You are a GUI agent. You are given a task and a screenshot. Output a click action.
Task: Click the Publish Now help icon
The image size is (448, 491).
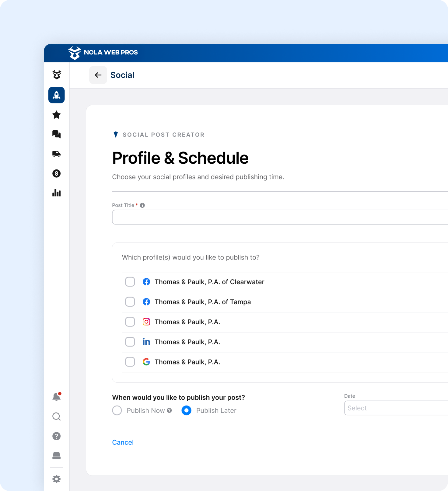(x=170, y=410)
